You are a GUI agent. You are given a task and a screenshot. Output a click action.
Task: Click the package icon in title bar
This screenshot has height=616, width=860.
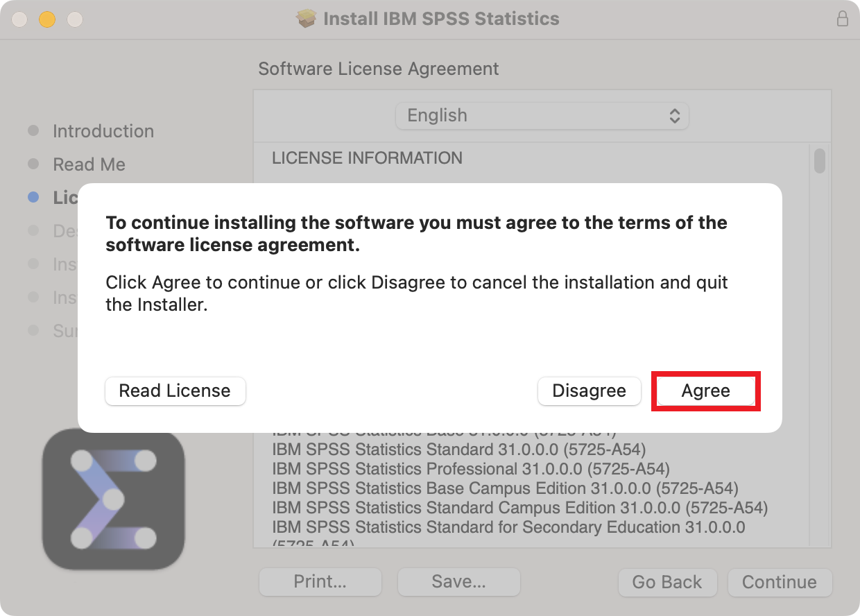(x=306, y=19)
